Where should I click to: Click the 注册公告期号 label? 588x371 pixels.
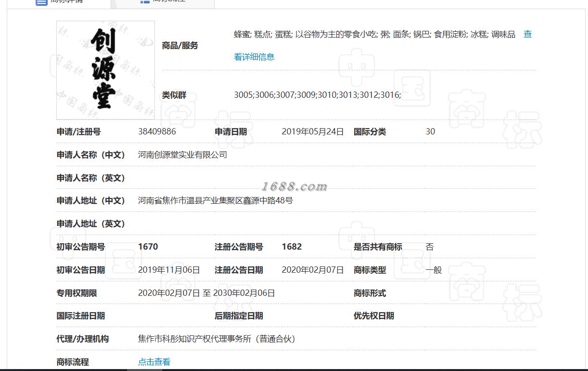pyautogui.click(x=239, y=247)
